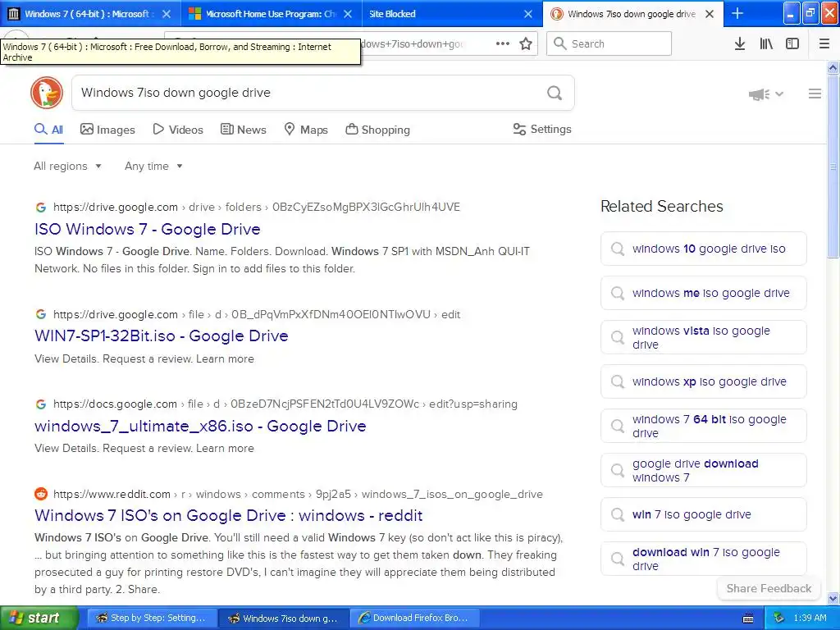Screen dimensions: 840x630
Task: Click the page scrollbar down arrow
Action: pos(833,598)
